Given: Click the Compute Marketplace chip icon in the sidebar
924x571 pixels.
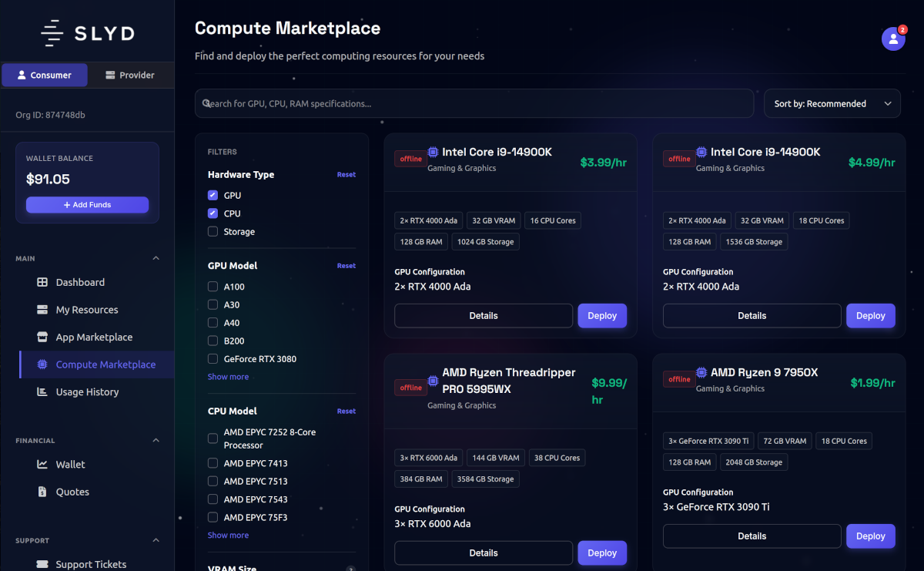Looking at the screenshot, I should (42, 364).
